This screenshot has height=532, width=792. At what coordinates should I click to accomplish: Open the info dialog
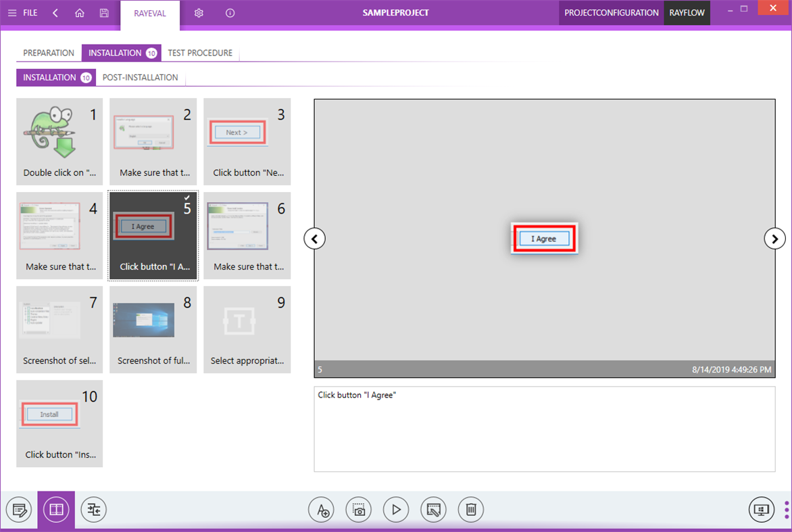pos(230,12)
